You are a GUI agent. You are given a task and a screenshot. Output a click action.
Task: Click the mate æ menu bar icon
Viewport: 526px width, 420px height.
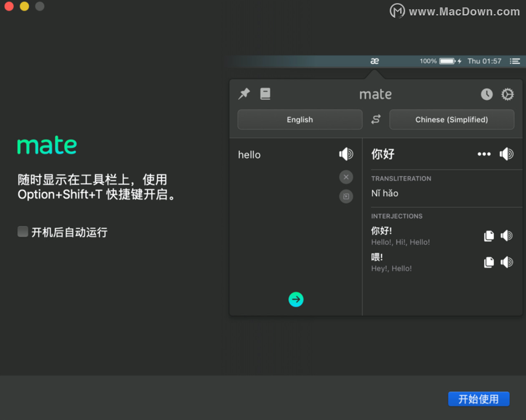point(374,61)
